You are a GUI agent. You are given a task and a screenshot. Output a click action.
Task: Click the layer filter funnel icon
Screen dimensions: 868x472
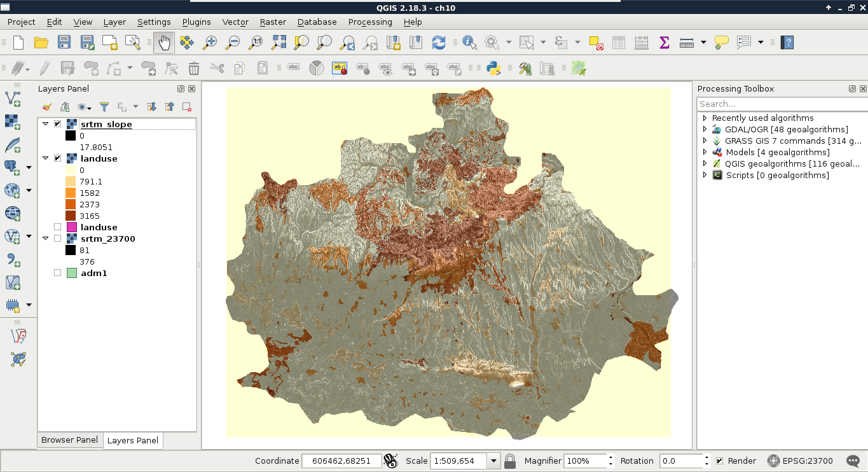click(x=104, y=107)
